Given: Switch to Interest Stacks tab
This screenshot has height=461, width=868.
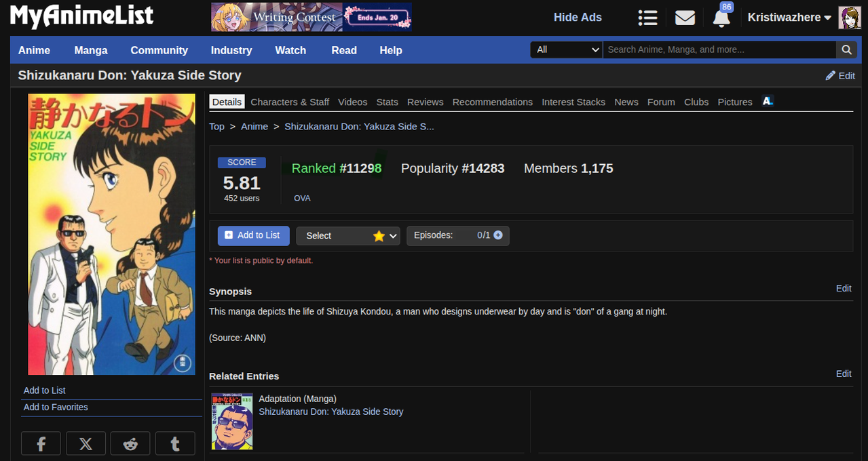Looking at the screenshot, I should click(x=573, y=102).
